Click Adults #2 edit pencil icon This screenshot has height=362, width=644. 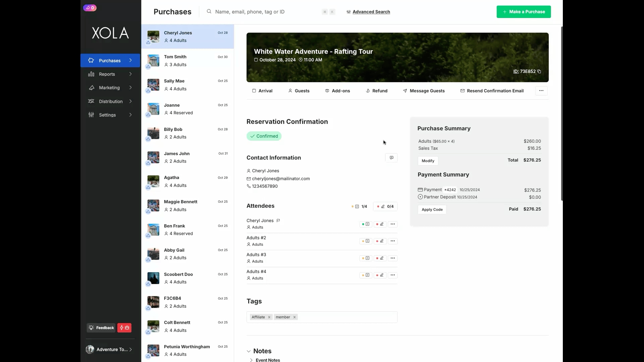click(x=380, y=241)
